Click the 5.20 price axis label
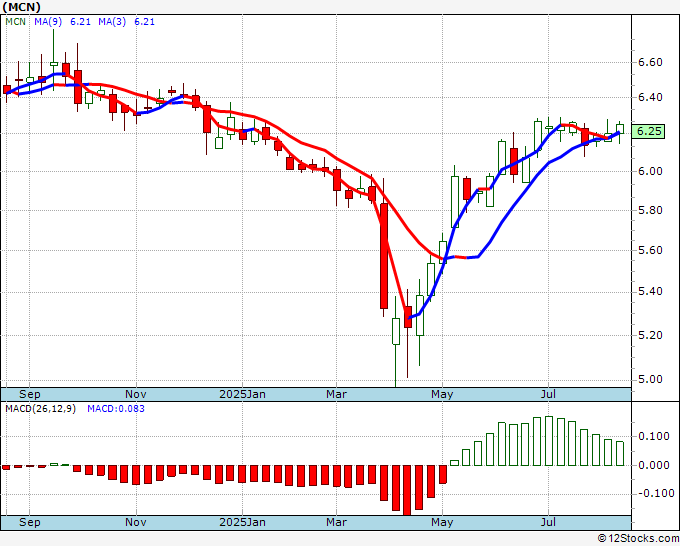The image size is (680, 546). pyautogui.click(x=650, y=335)
